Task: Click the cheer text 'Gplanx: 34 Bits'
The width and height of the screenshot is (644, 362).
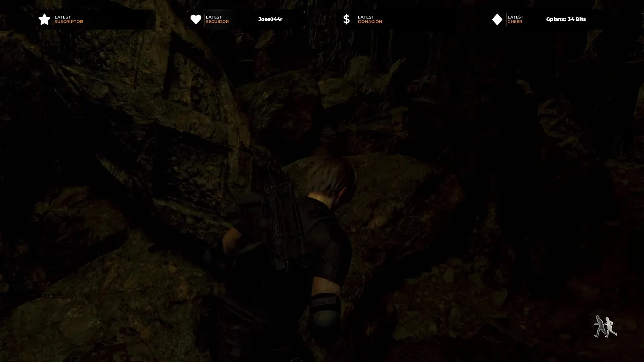Action: click(566, 19)
